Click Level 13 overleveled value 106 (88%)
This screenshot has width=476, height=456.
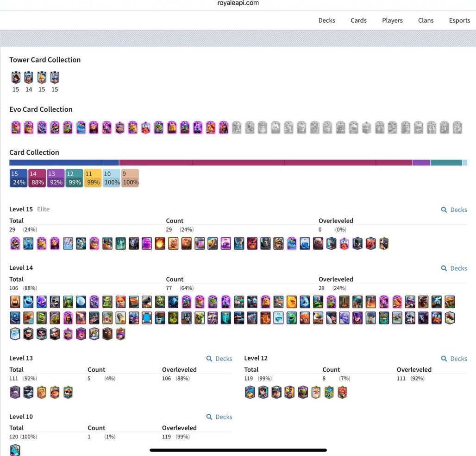click(x=176, y=378)
